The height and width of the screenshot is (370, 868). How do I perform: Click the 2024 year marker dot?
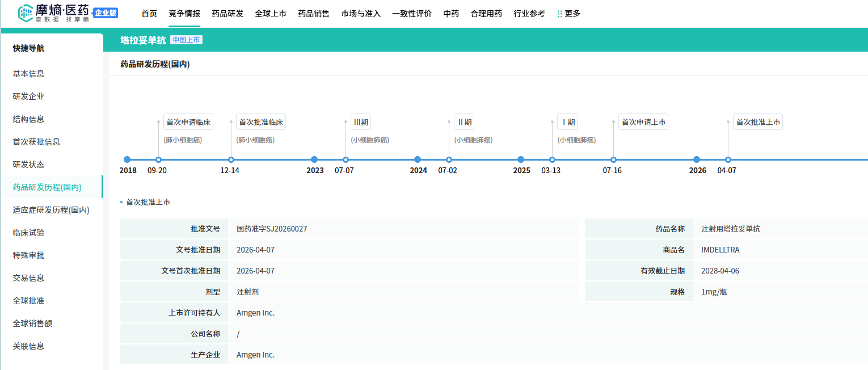click(418, 160)
